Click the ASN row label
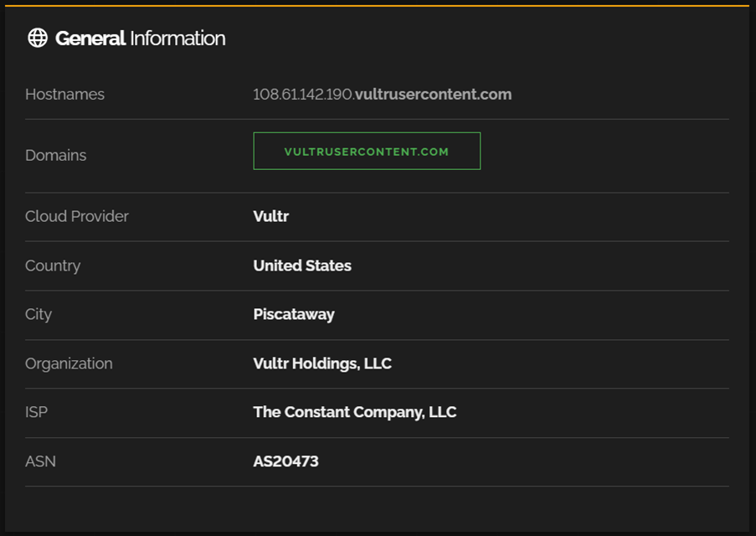Viewport: 756px width, 536px height. [40, 461]
